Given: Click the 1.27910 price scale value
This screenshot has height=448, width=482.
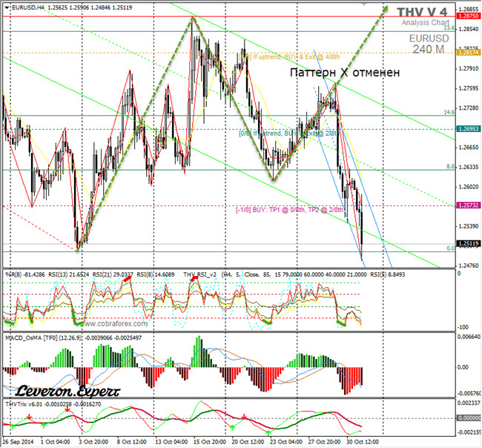Looking at the screenshot, I should coord(469,68).
